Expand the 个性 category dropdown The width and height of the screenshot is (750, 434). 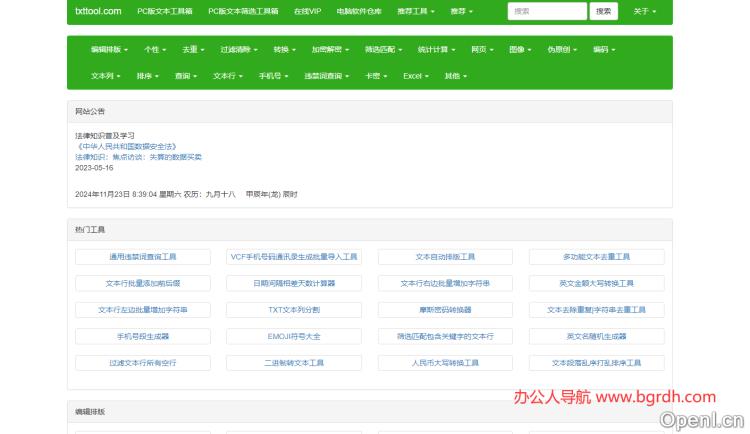(x=155, y=49)
